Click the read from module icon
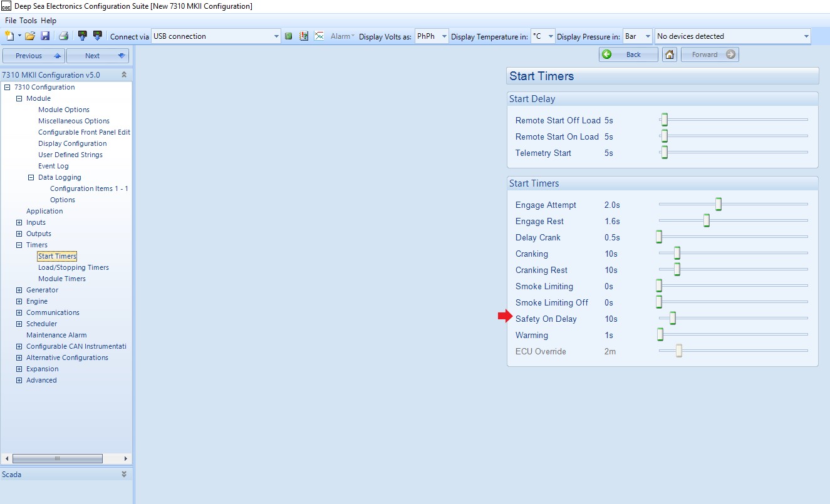Viewport: 830px width, 504px height. click(x=82, y=36)
